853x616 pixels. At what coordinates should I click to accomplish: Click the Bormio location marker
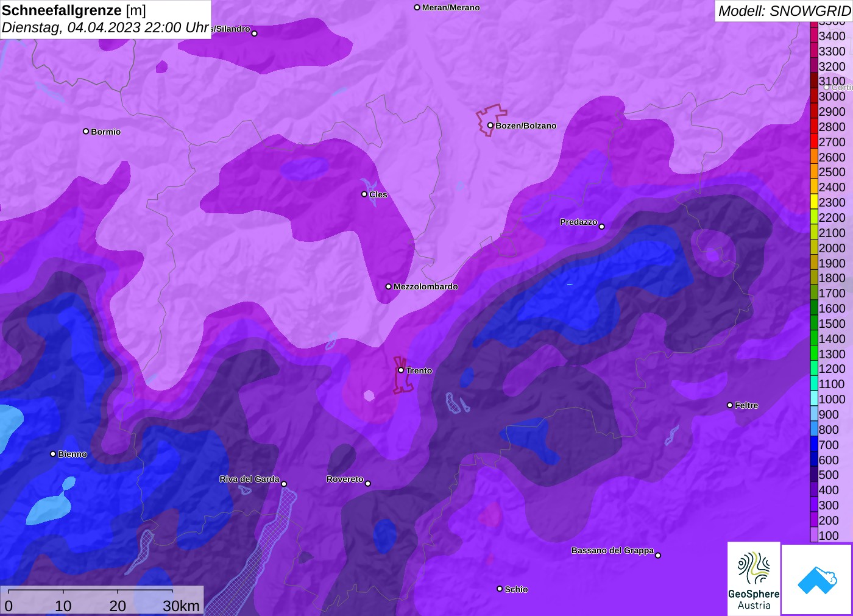pos(86,132)
